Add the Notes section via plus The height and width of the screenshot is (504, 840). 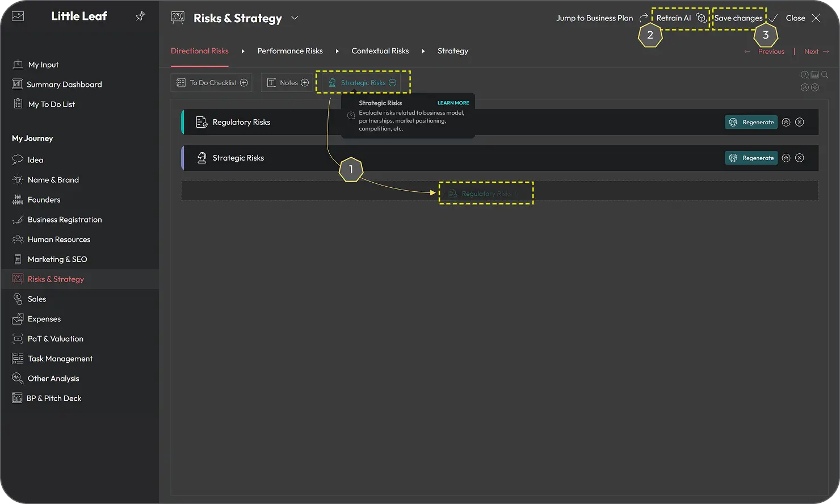[x=305, y=83]
